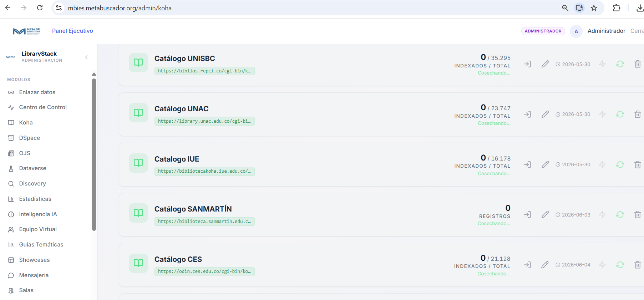This screenshot has width=644, height=300.
Task: Refresh harvest for Catálogo UNISBC
Action: tap(620, 64)
